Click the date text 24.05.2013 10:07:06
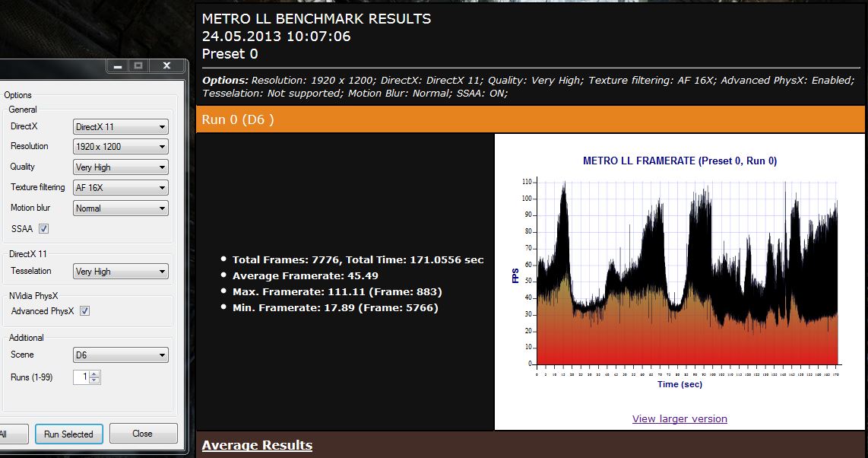Image resolution: width=868 pixels, height=458 pixels. 276,37
